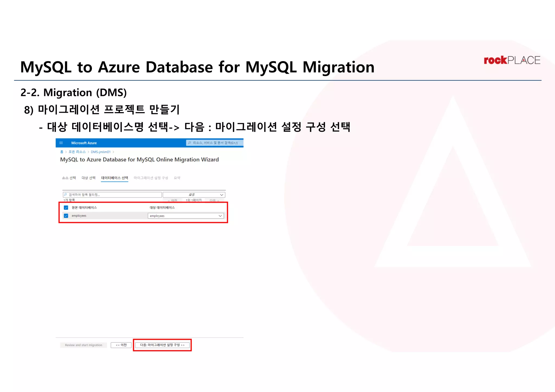Screen dimensions: 555x392
Task: Click the 다음 → pagination button
Action: pyautogui.click(x=214, y=200)
